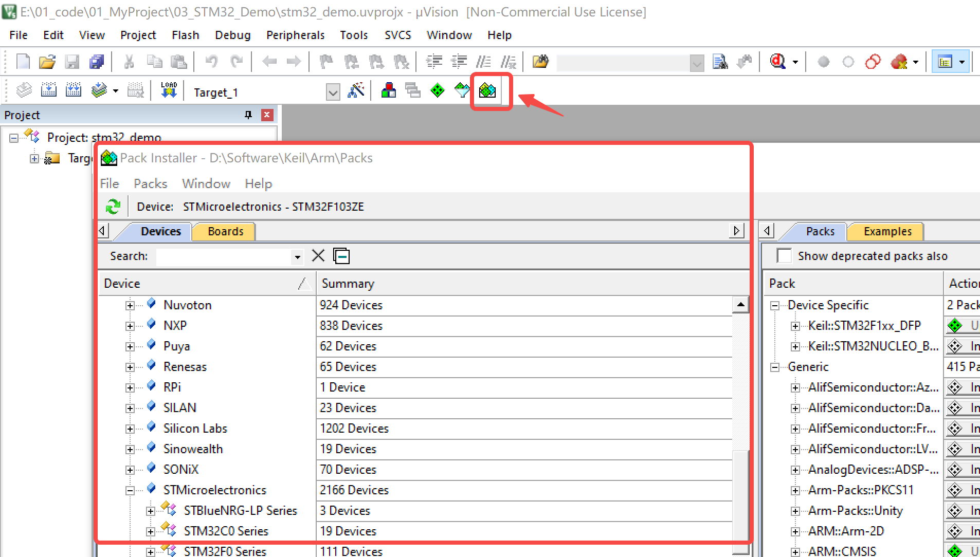Click the Find in Files icon
This screenshot has height=557, width=980.
pos(540,62)
